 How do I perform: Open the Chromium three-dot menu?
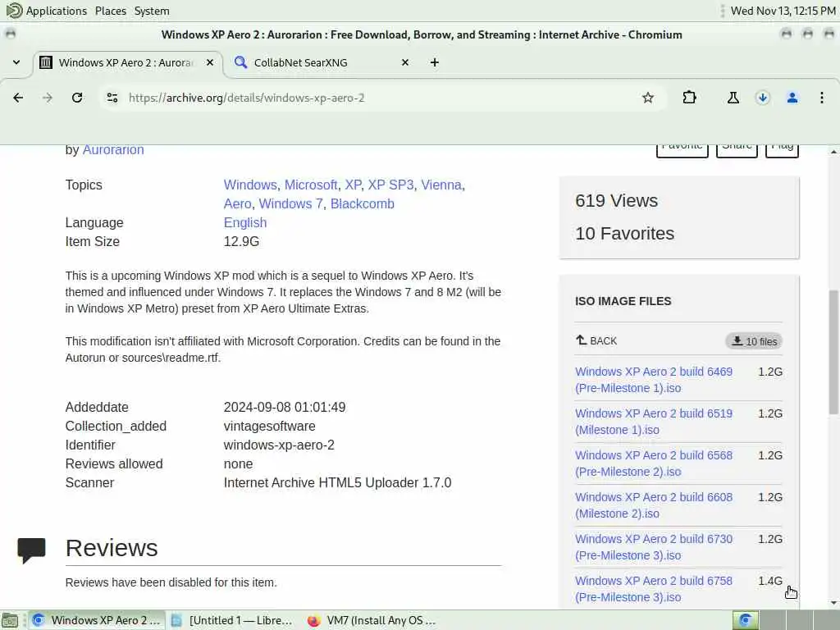click(x=822, y=98)
